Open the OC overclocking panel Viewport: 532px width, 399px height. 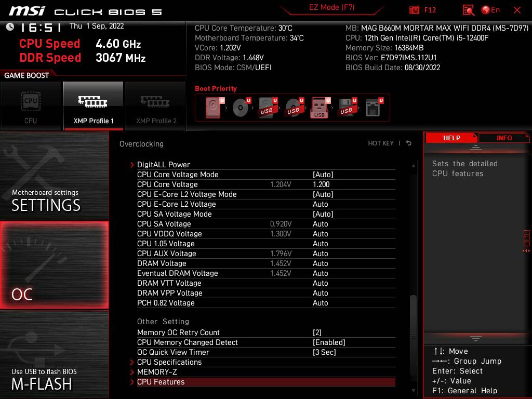click(x=54, y=265)
